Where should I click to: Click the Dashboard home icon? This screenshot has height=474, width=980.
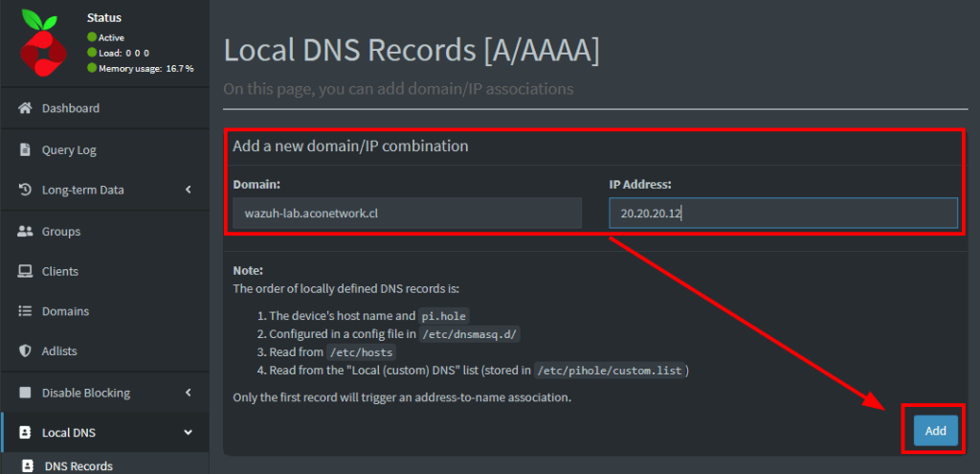(26, 108)
